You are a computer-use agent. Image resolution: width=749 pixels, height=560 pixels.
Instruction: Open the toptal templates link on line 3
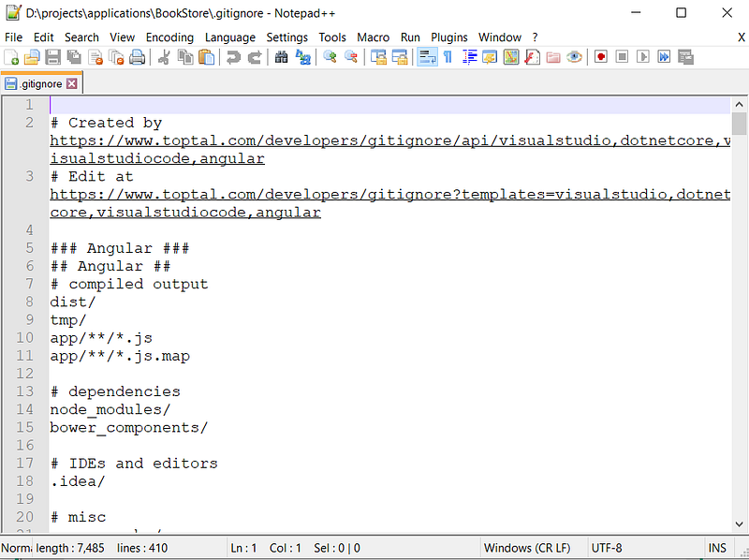point(390,203)
